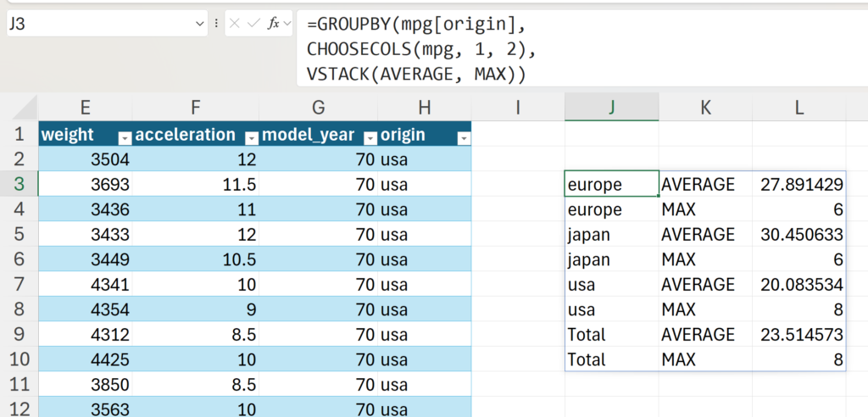
Task: Select column J header
Action: pos(611,107)
